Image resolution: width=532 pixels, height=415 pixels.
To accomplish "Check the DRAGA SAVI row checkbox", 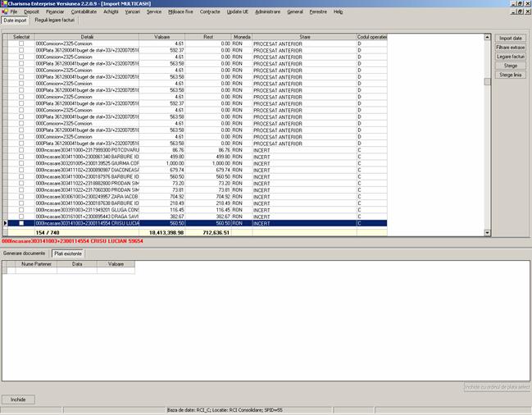I will coord(21,217).
